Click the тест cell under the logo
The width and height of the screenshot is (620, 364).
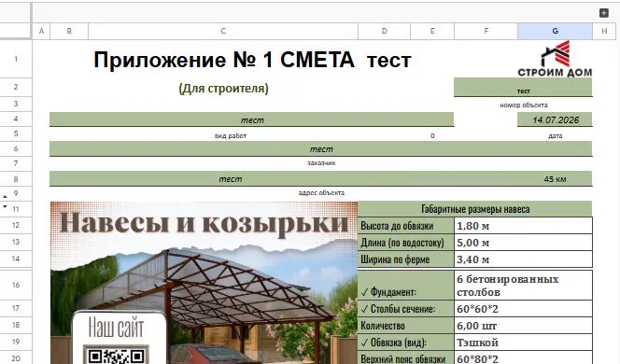tap(523, 88)
